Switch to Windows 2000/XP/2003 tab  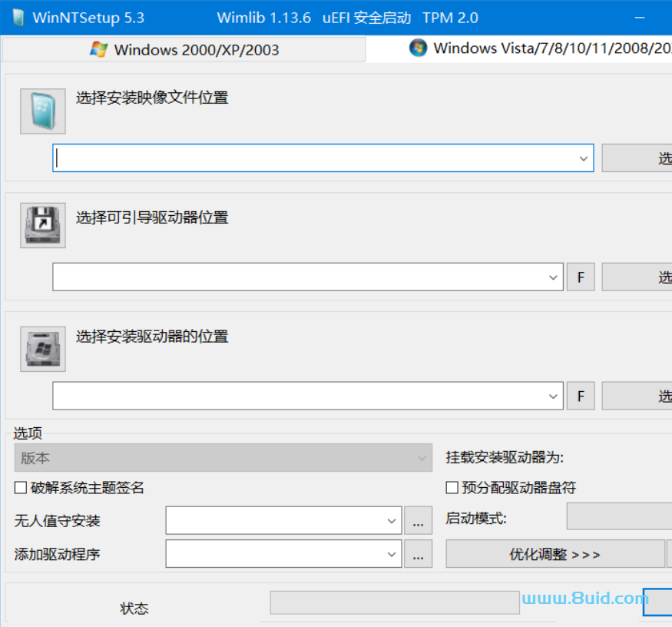(x=184, y=49)
